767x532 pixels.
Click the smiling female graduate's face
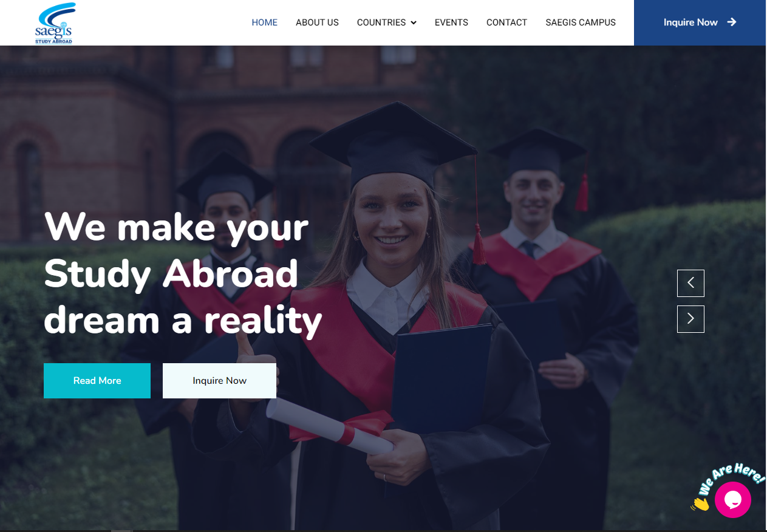[391, 219]
